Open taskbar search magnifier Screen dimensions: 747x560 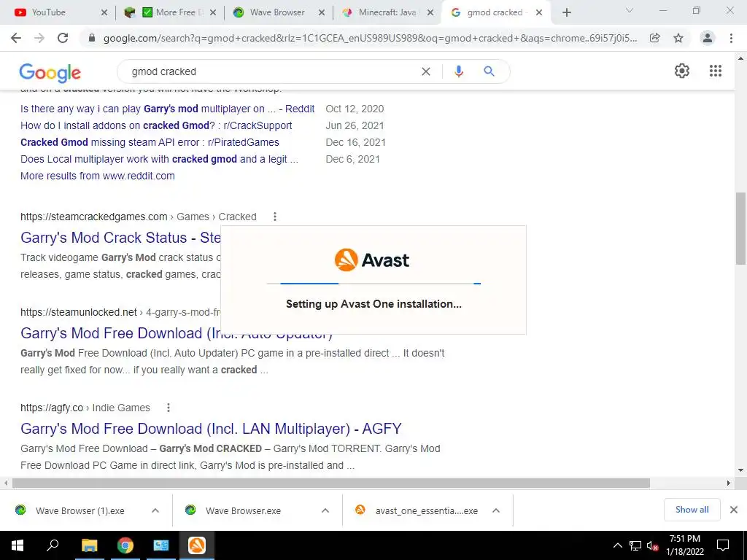pyautogui.click(x=53, y=545)
